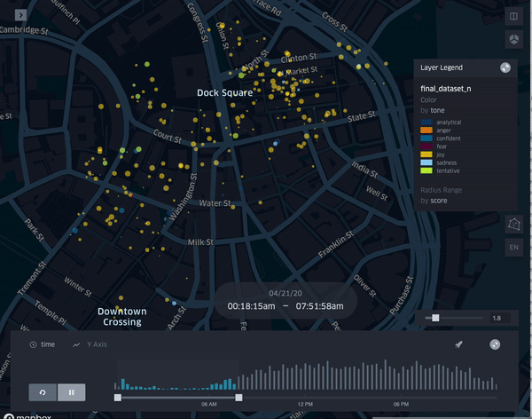Screen dimensions: 532x419
Task: Click the 06 AM timeline marker
Action: pos(208,404)
